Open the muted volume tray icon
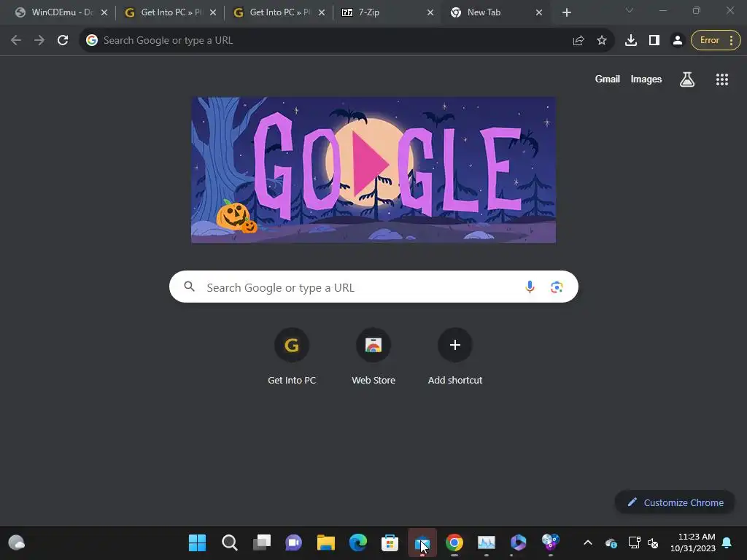This screenshot has height=560, width=747. coord(653,542)
